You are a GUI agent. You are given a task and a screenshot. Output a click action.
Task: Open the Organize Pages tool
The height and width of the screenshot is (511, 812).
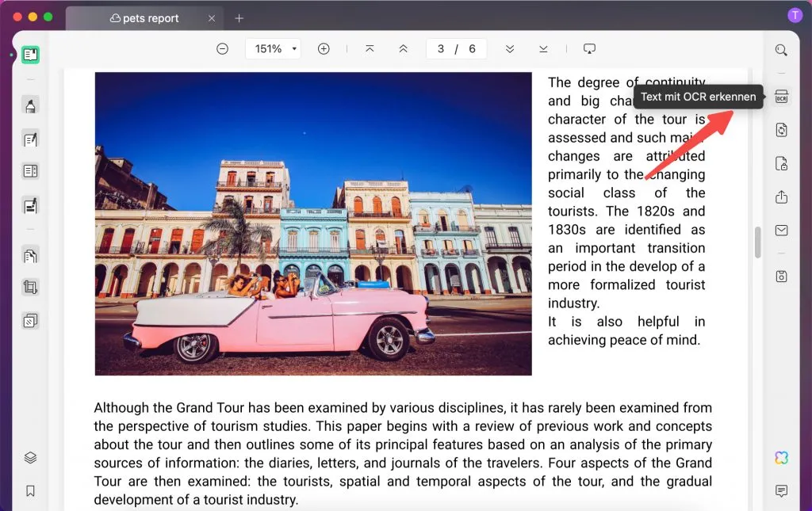(30, 255)
